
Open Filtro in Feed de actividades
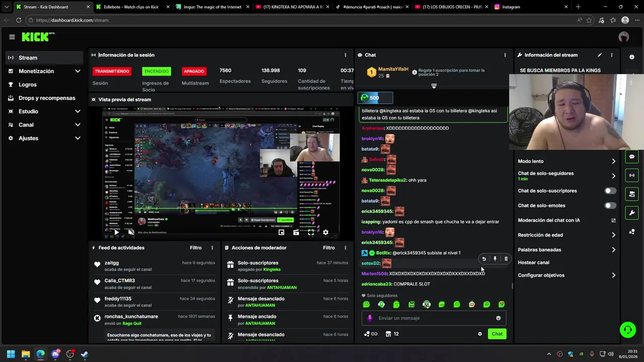[x=196, y=248]
